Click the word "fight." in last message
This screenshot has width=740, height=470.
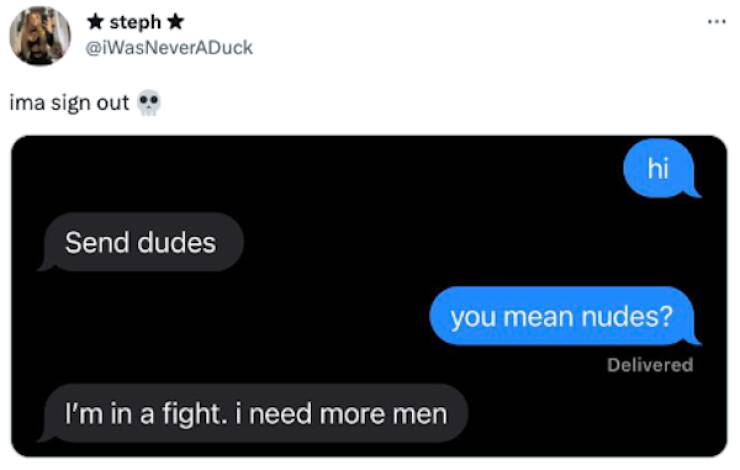[193, 414]
